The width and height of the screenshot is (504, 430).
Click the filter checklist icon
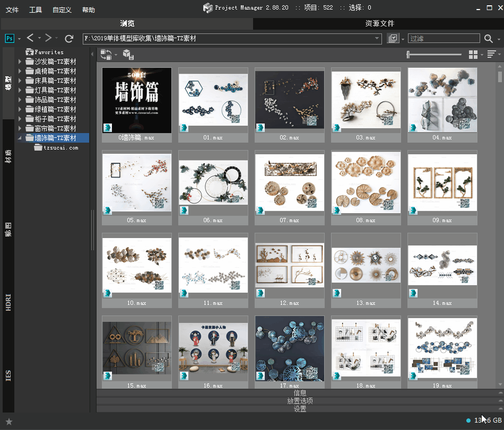coord(393,38)
